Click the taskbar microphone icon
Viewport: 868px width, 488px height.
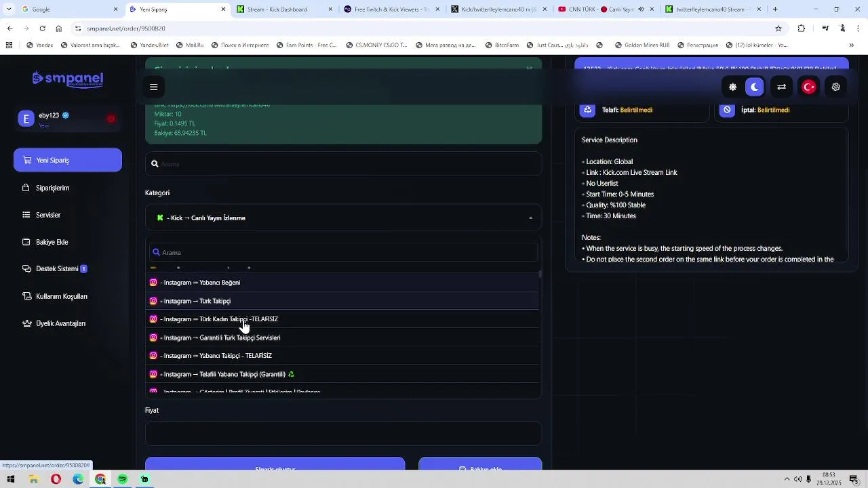[x=808, y=479]
